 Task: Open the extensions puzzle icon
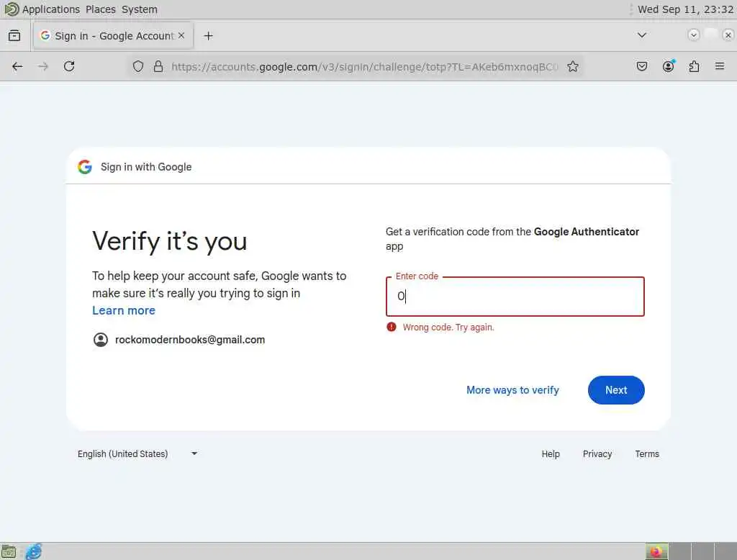click(x=694, y=66)
